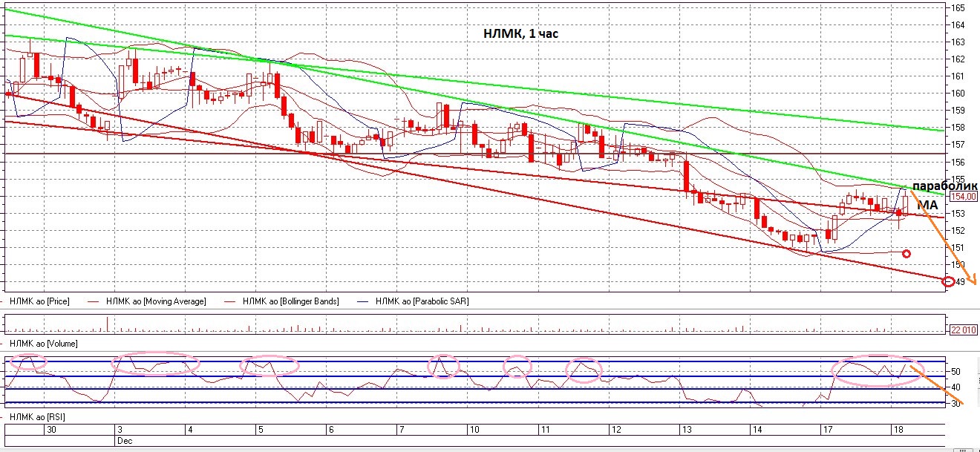Click the 158 price axis label

[x=958, y=128]
